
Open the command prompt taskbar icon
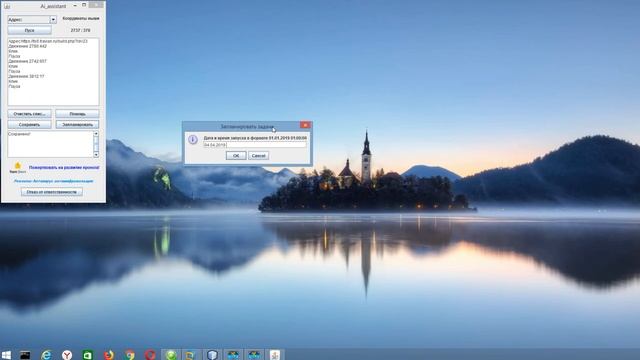[x=25, y=355]
